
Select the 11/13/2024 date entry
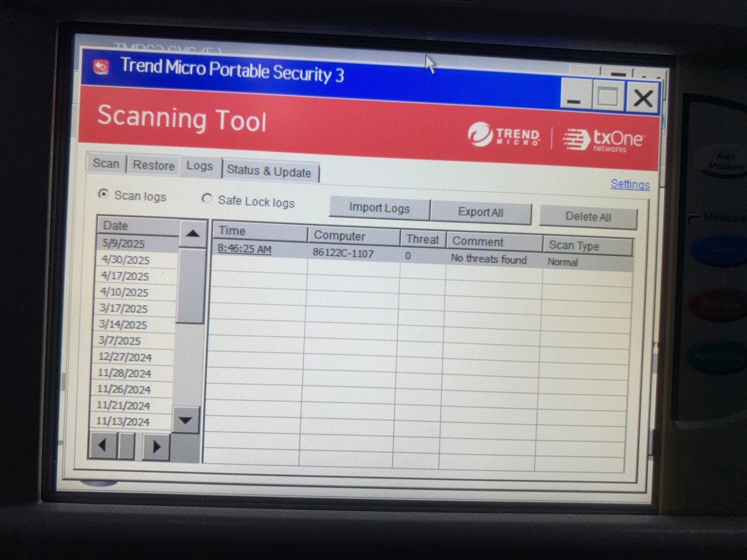129,421
